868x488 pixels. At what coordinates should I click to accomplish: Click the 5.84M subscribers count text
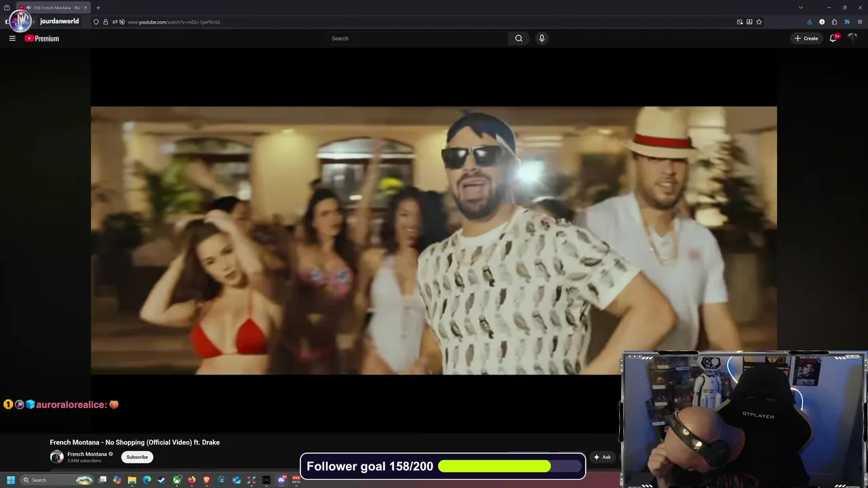pyautogui.click(x=84, y=461)
